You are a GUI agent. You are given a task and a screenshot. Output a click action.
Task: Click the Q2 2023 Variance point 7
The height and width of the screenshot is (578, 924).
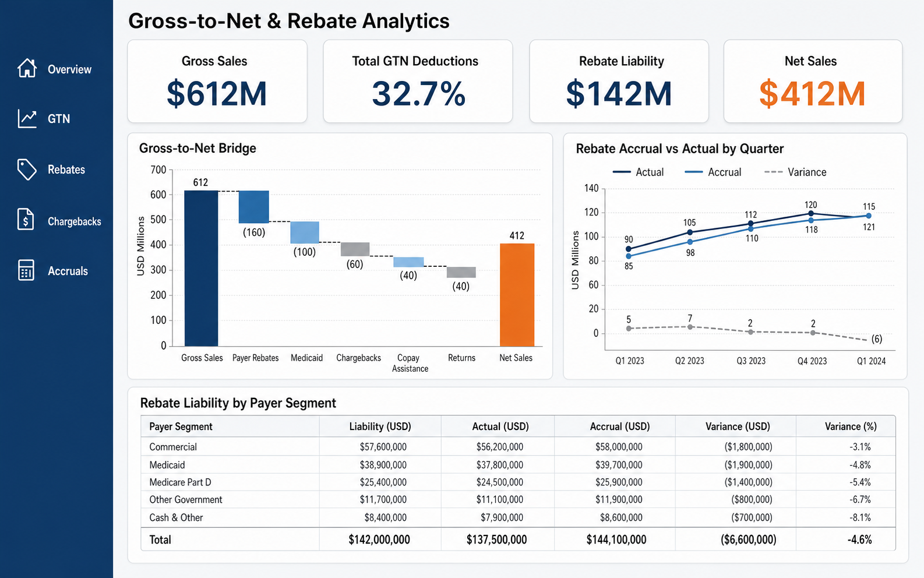[690, 327]
